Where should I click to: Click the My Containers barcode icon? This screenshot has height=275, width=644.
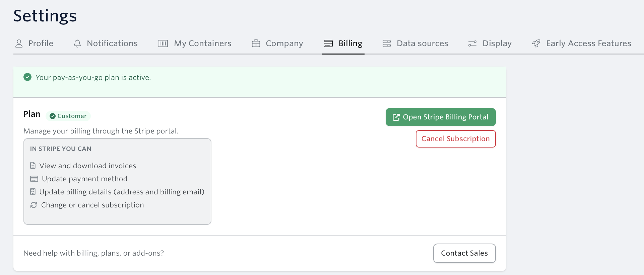[x=163, y=43]
